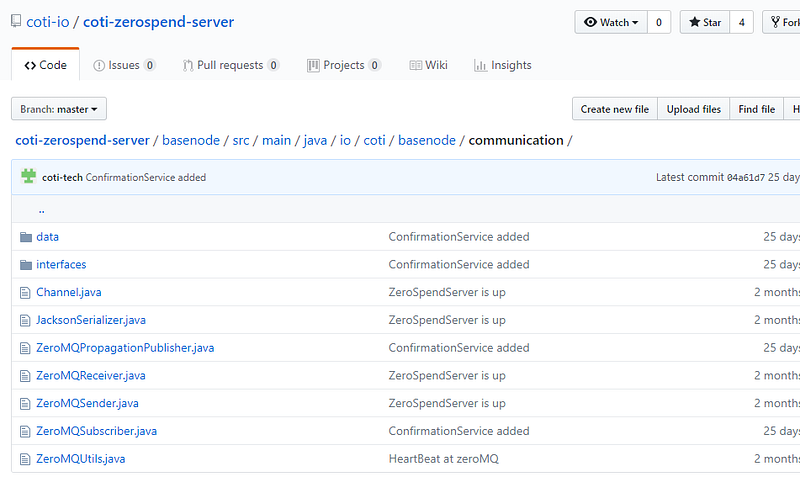Screen dimensions: 800x477
Task: Open ZeroMQPropagationPublisher.java file link
Action: tap(125, 348)
